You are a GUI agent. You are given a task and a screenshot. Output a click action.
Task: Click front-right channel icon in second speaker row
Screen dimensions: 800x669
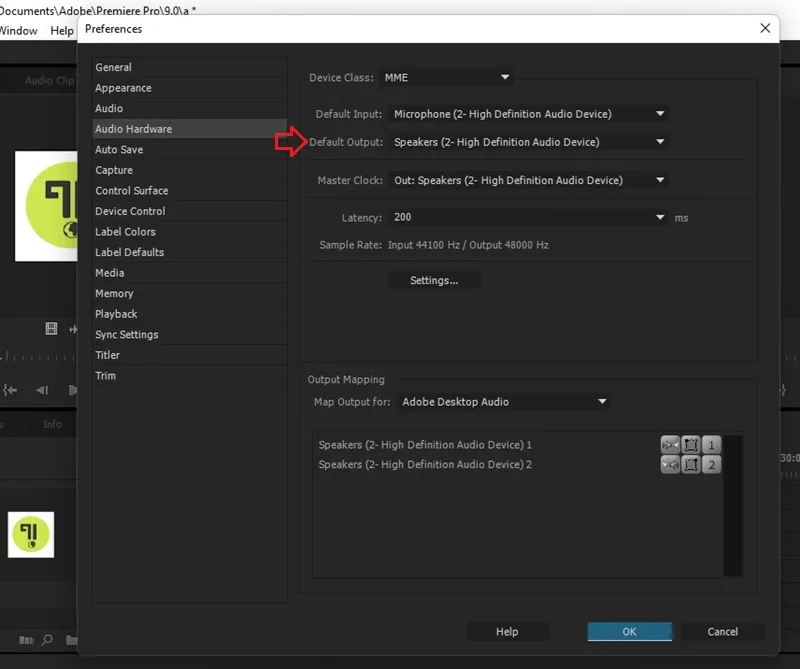(x=691, y=464)
